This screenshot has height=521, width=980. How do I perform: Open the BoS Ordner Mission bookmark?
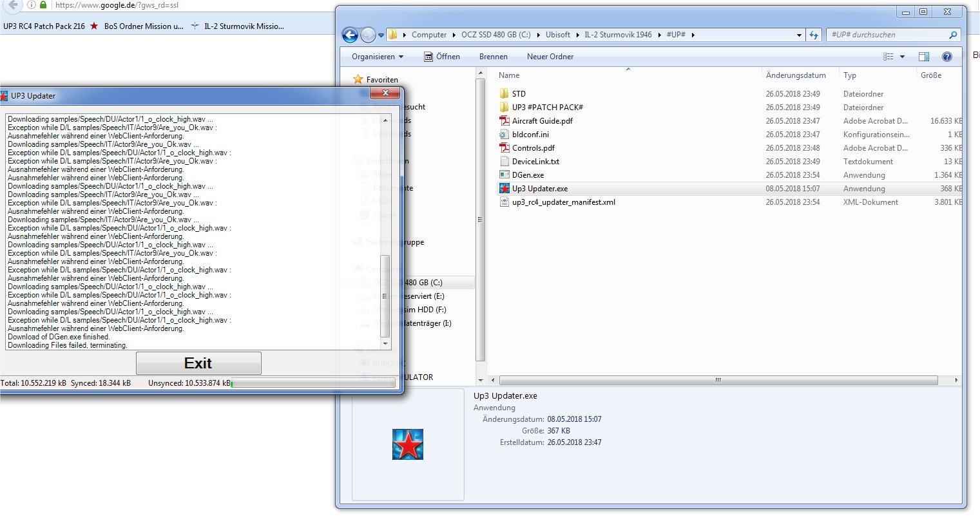click(x=137, y=26)
